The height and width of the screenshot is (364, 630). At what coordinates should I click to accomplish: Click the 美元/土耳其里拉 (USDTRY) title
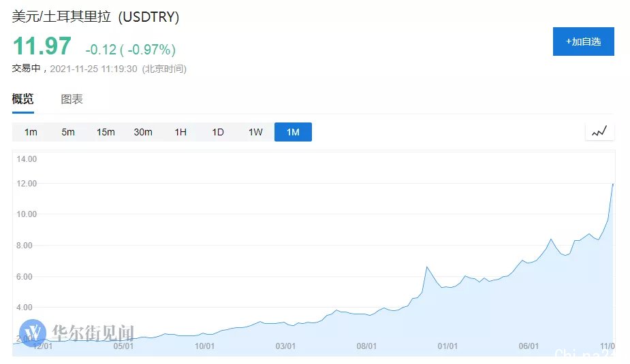tap(95, 17)
